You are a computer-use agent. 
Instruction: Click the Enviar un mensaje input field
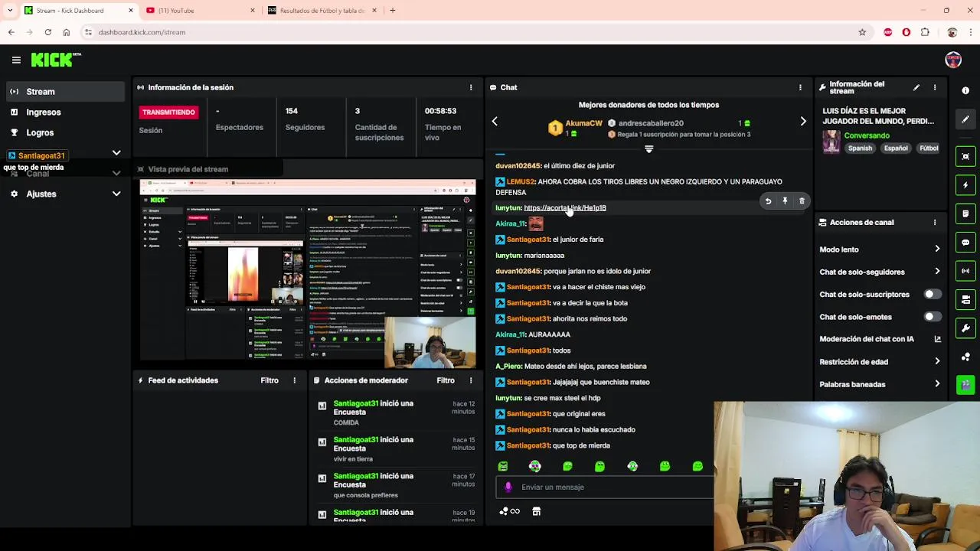click(x=605, y=487)
